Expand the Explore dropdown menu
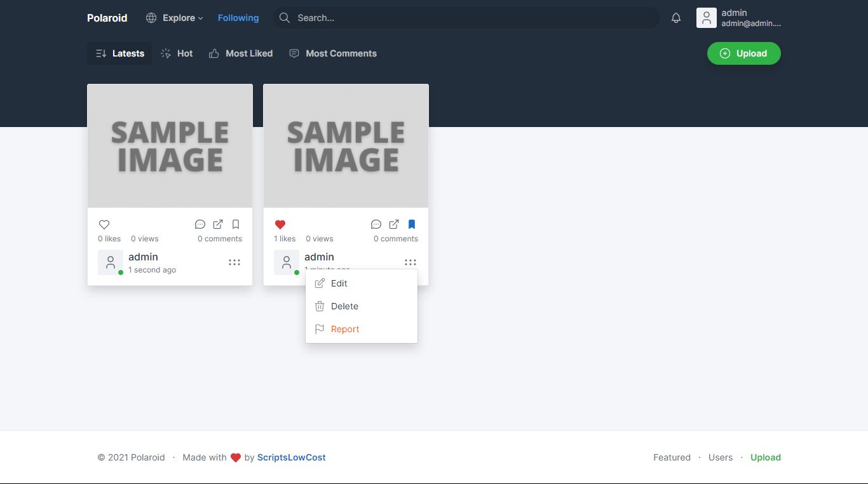 [x=182, y=18]
